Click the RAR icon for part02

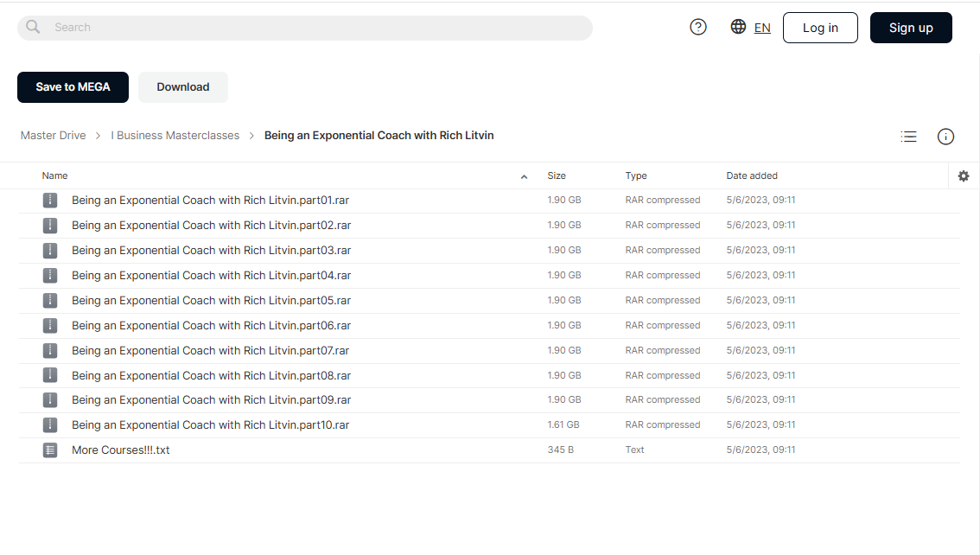tap(50, 225)
